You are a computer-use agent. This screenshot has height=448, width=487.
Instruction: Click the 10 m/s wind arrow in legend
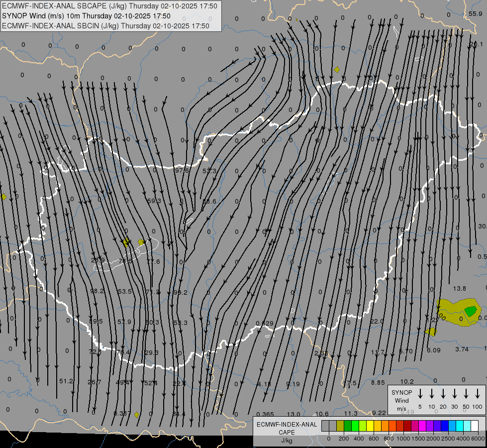[432, 394]
